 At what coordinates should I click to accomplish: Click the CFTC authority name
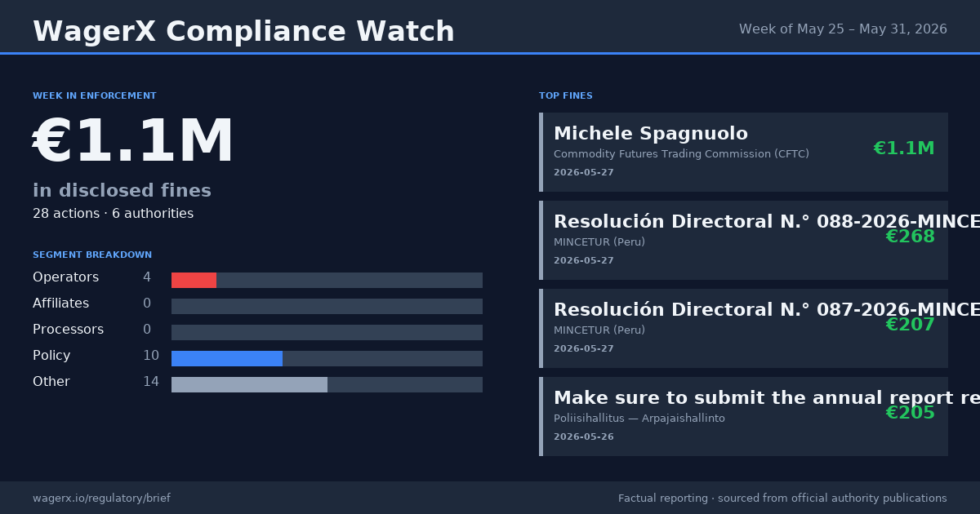pos(681,154)
